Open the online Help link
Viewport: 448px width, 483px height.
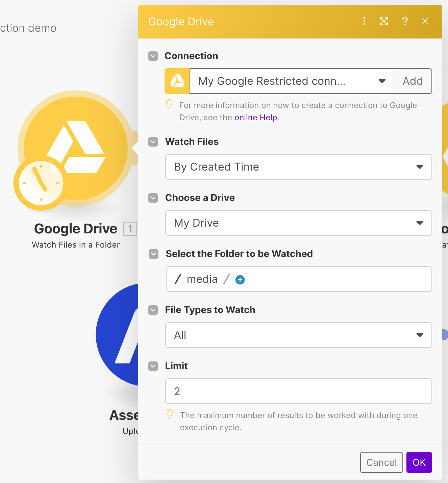click(256, 118)
